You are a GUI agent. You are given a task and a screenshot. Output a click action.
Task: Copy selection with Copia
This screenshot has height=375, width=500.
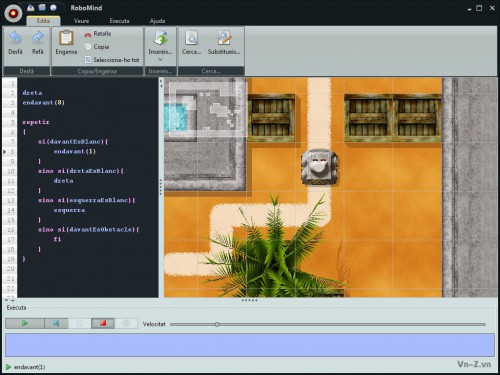(97, 47)
